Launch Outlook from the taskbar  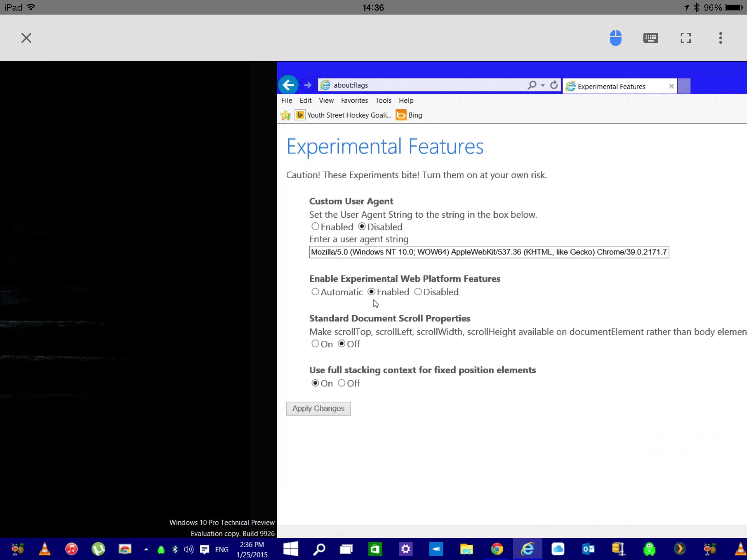588,549
